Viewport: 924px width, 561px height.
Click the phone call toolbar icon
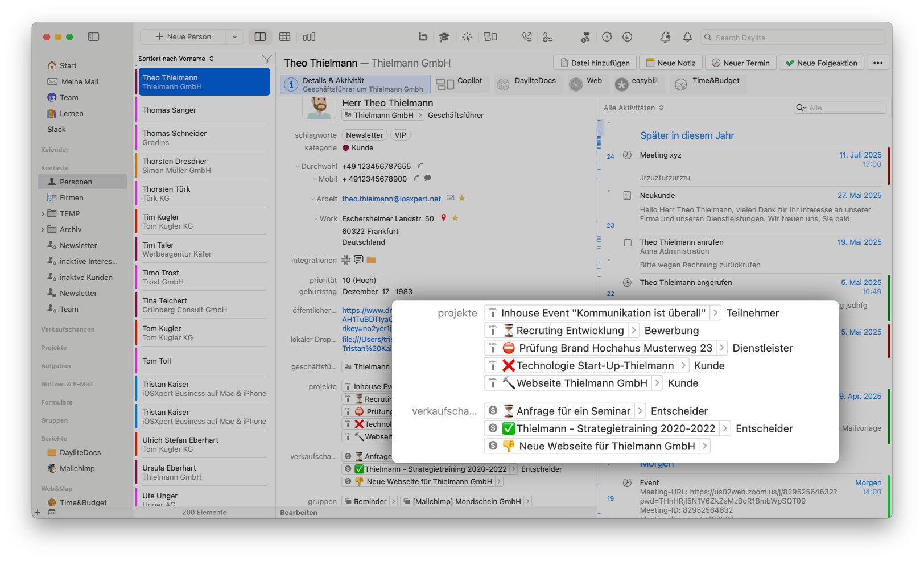click(527, 37)
